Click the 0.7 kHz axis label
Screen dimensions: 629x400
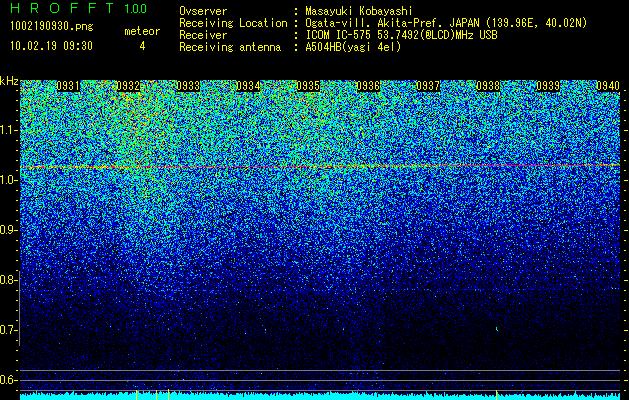point(8,330)
